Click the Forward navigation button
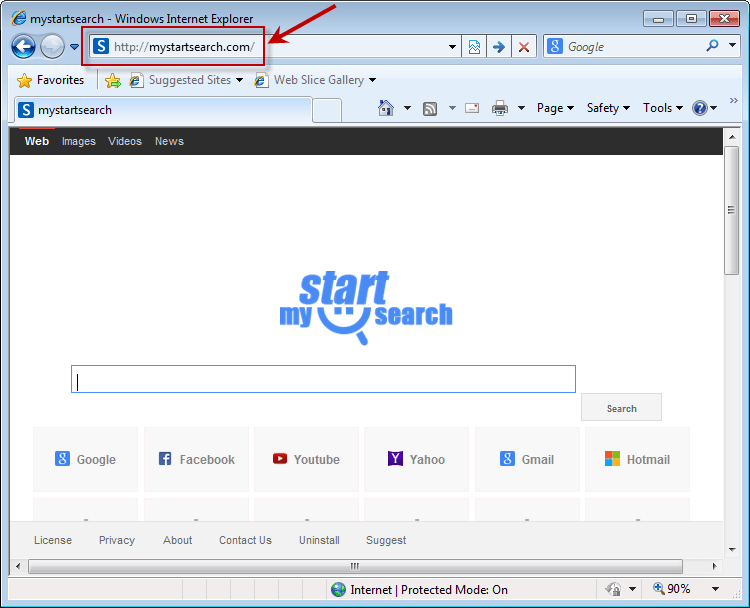The width and height of the screenshot is (750, 608). pyautogui.click(x=52, y=47)
